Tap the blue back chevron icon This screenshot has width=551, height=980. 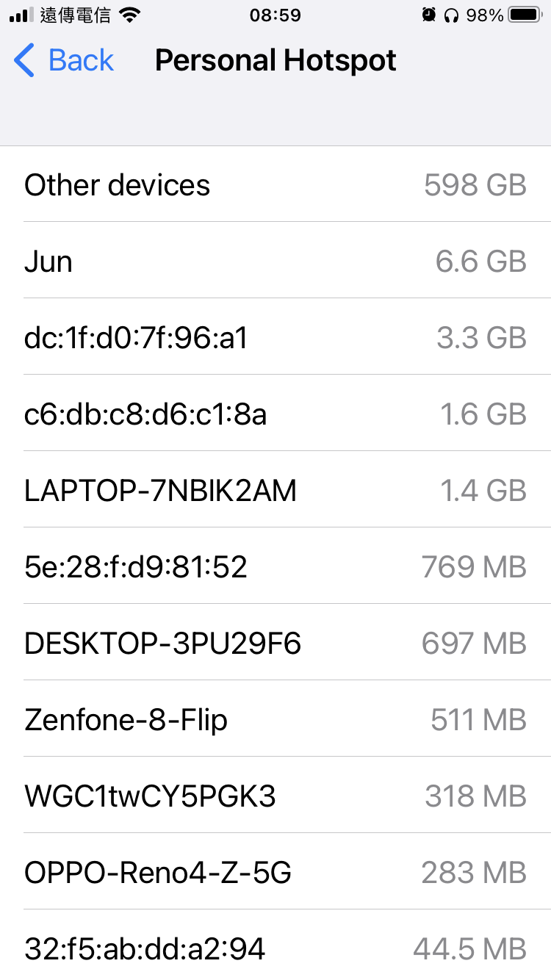pos(24,60)
